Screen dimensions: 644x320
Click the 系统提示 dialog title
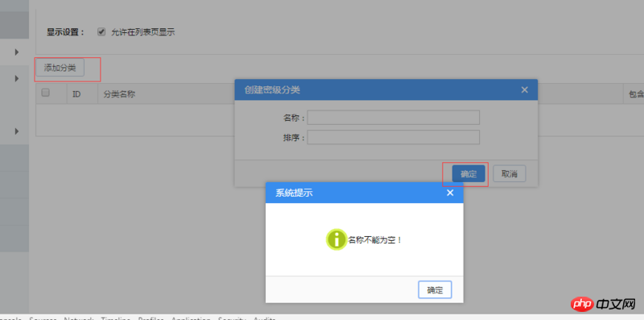coord(294,193)
